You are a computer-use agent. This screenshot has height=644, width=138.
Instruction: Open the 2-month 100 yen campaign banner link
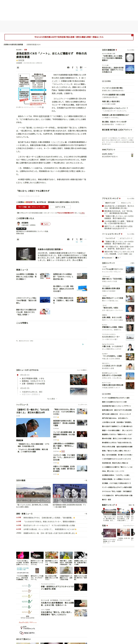point(69,37)
